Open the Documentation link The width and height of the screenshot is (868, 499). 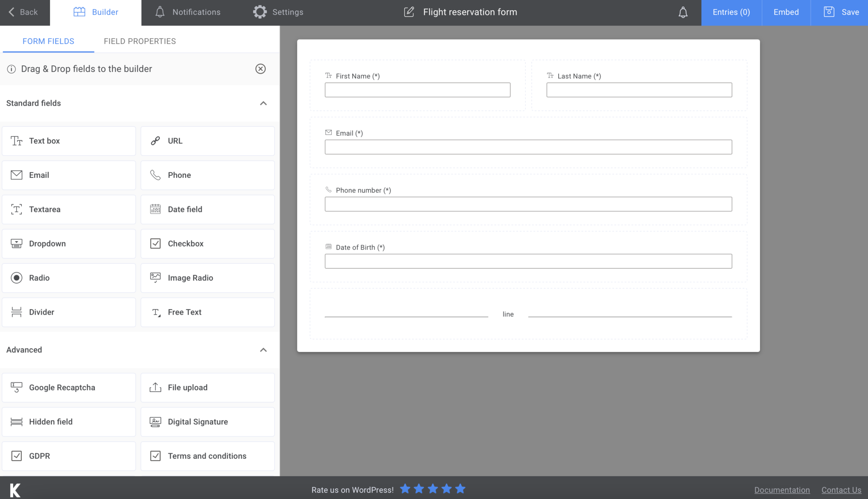[782, 490]
